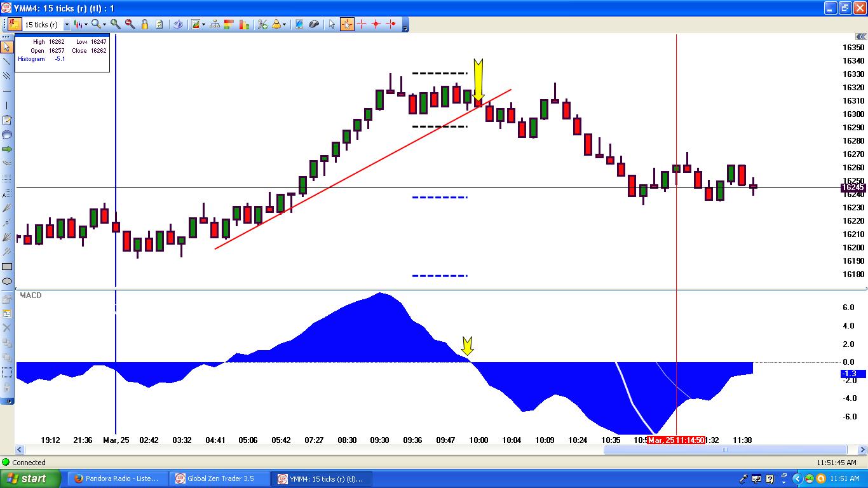Viewport: 868px width, 488px height.
Task: Select the ellipse drawing tool
Action: click(x=7, y=281)
